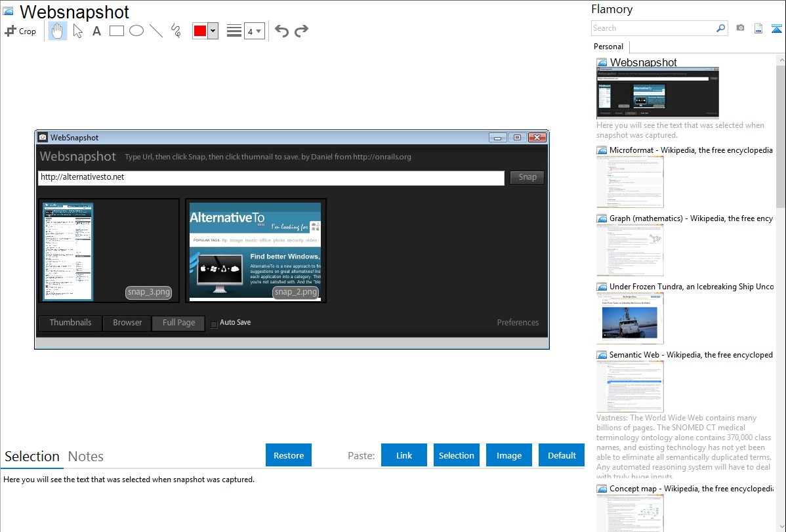Click the Microformat entry's browser icon
The height and width of the screenshot is (532, 786).
[602, 150]
